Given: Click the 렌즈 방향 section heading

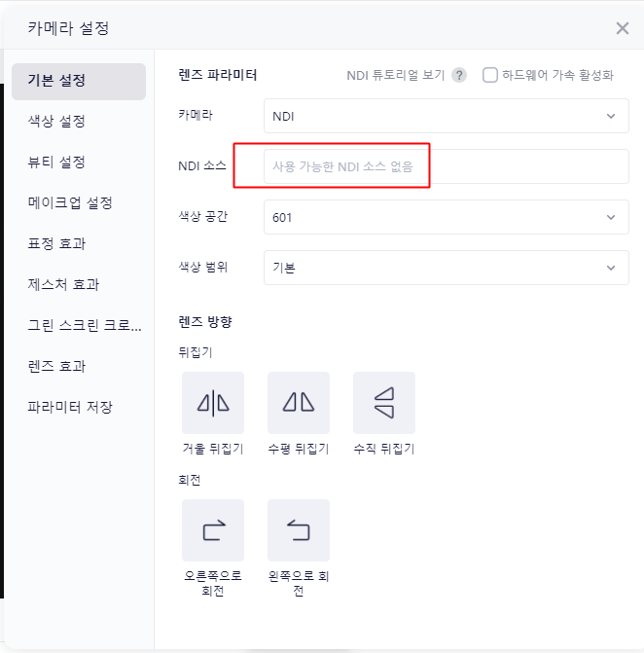Looking at the screenshot, I should (205, 322).
